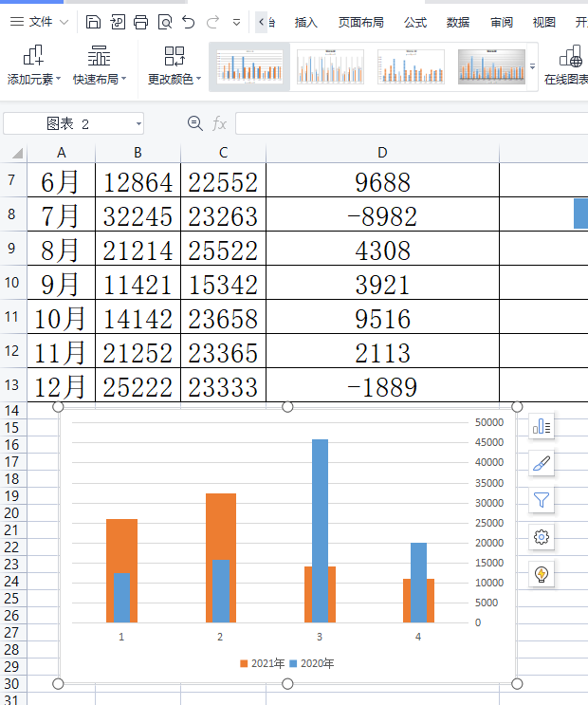Viewport: 588px width, 705px height.
Task: Select row 13 header
Action: 11,385
